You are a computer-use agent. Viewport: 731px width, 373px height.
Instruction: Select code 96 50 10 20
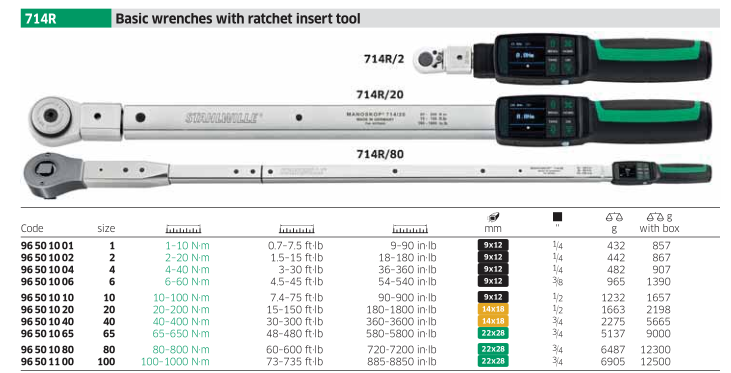click(47, 310)
